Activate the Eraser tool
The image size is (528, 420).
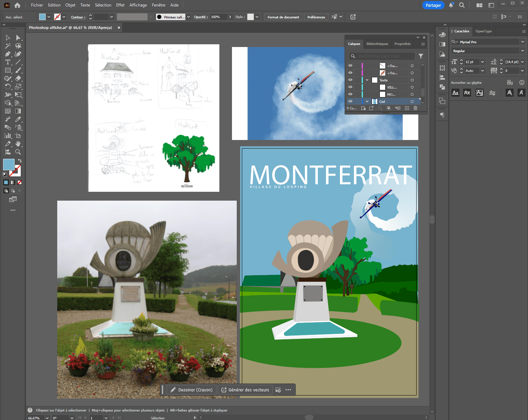pyautogui.click(x=19, y=78)
